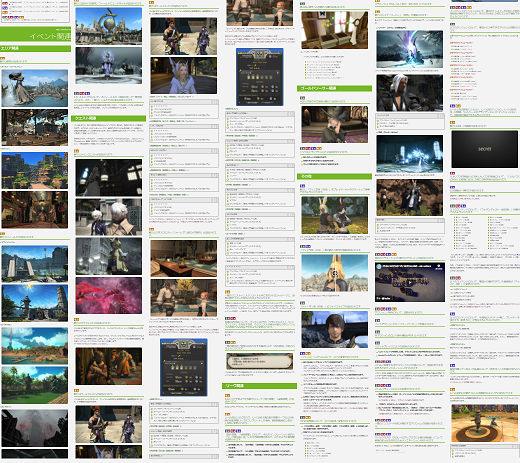Open the glowing blue figure in hall screenshot

410,154
